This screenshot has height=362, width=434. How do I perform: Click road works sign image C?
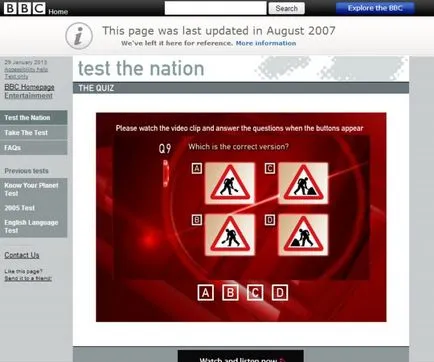click(303, 183)
